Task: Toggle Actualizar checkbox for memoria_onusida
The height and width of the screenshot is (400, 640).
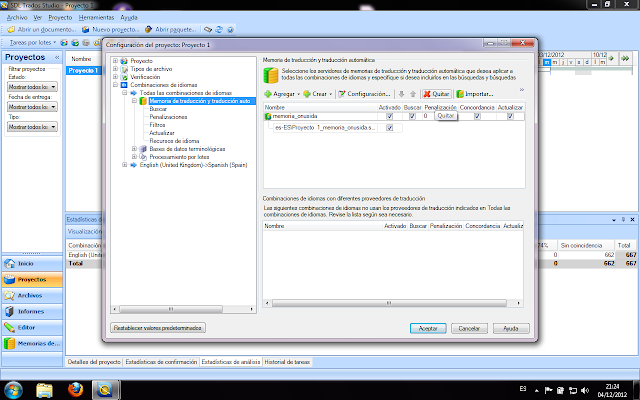Action: click(510, 116)
